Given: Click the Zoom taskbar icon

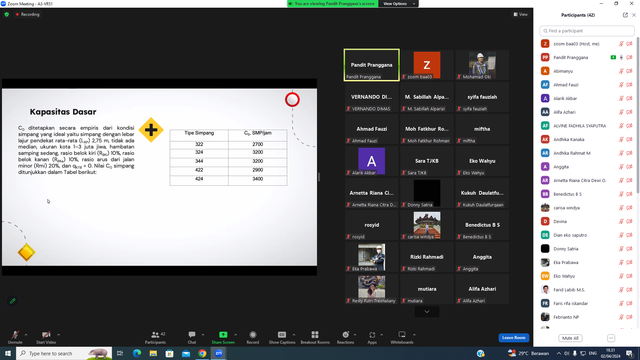Looking at the screenshot, I should (219, 353).
